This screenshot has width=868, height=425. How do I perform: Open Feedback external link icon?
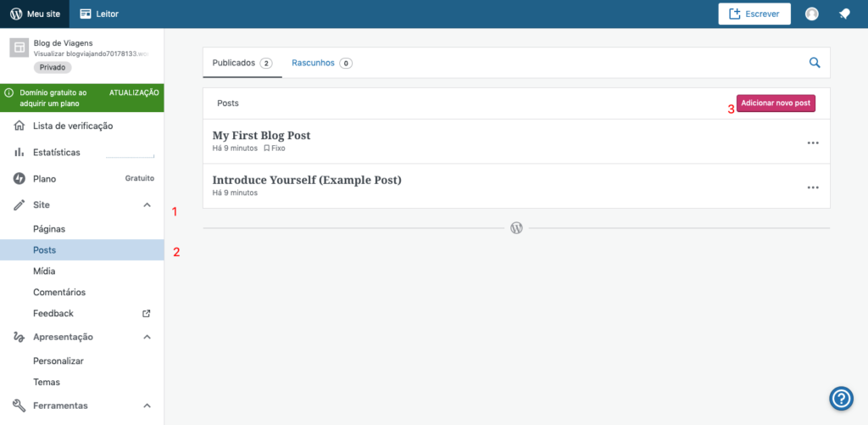146,314
